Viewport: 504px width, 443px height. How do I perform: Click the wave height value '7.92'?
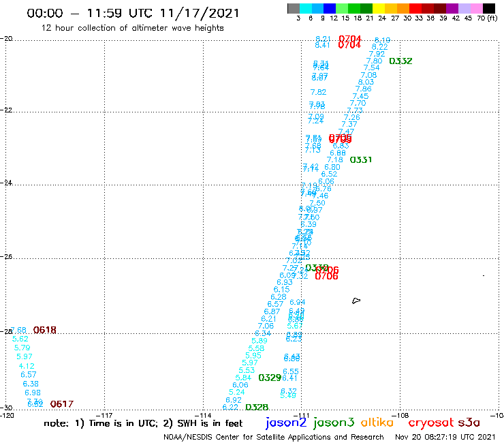(x=377, y=54)
